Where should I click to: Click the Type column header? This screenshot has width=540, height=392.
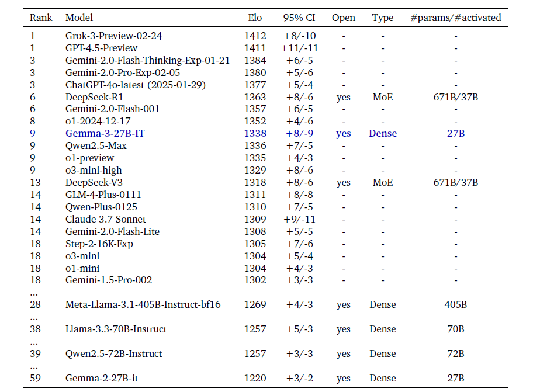pos(383,18)
